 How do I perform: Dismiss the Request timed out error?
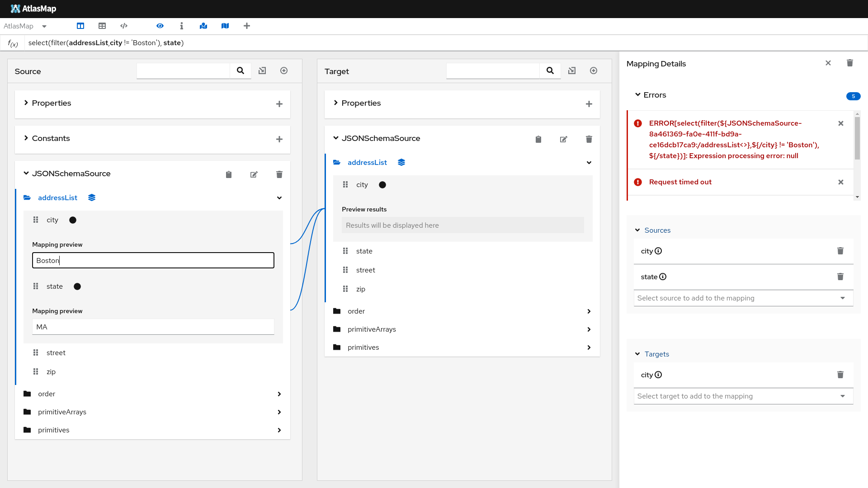(841, 182)
